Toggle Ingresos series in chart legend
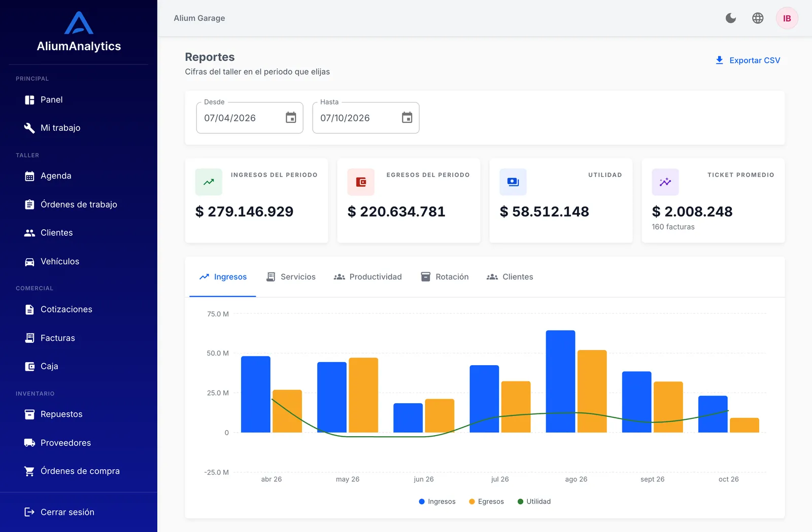Screen dimensions: 812x532 (437, 502)
